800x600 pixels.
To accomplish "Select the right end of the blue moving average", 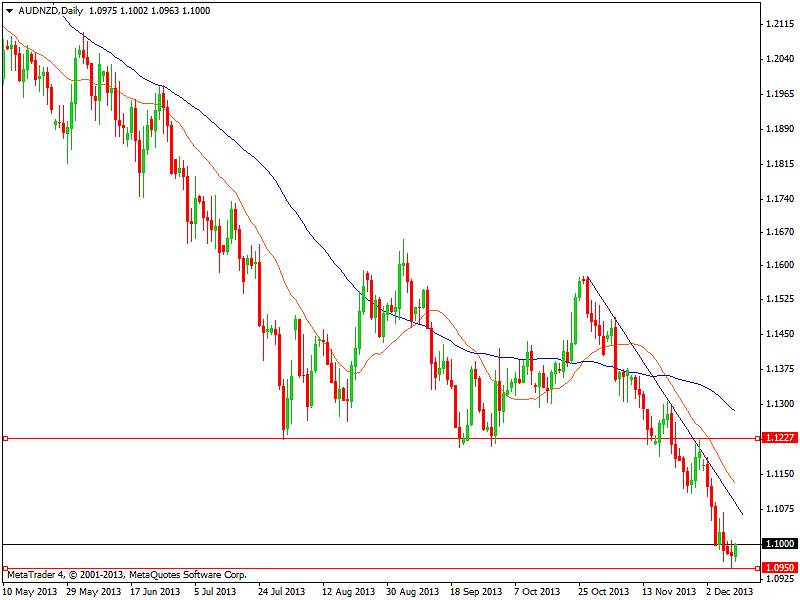I will click(735, 410).
